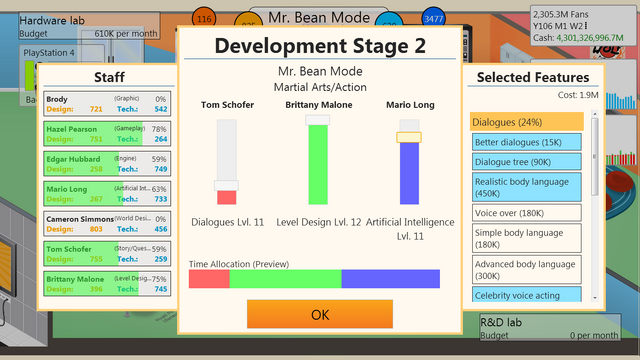The image size is (640, 360).
Task: Click the Selected Features scrollbar thumb
Action: click(x=595, y=157)
